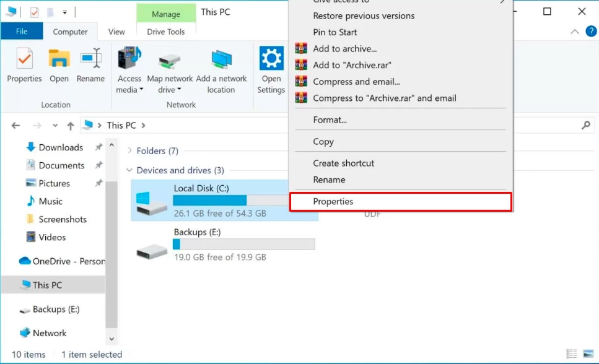Image resolution: width=599 pixels, height=364 pixels.
Task: Click the Back navigation arrow
Action: tap(15, 125)
